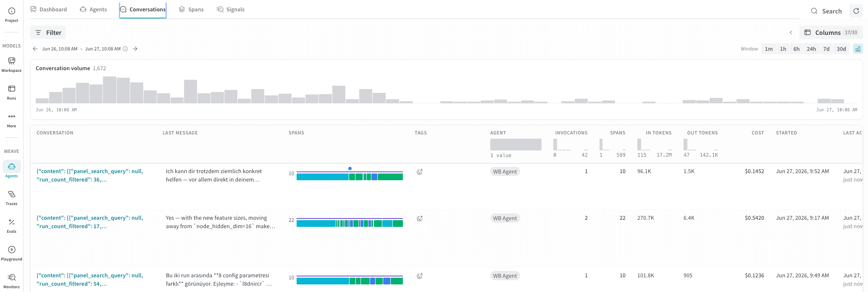Screen dimensions: 868x292
Task: Go to next time range arrow
Action: [x=135, y=49]
